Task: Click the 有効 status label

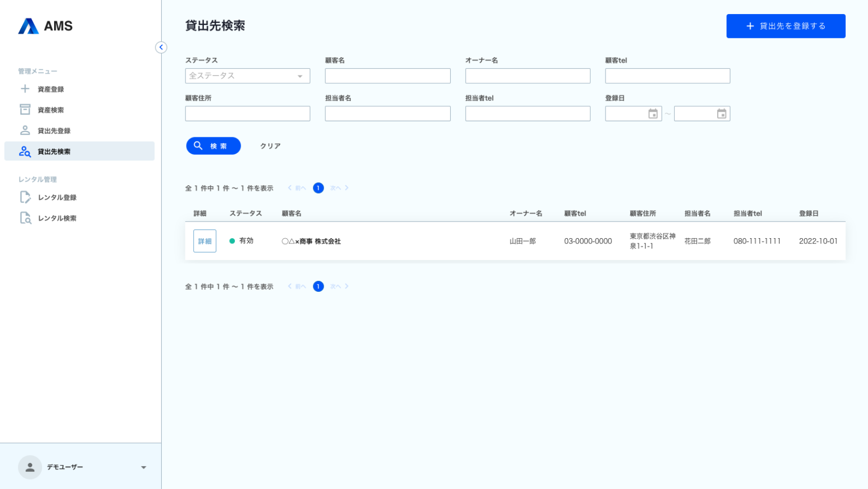Action: click(x=246, y=241)
